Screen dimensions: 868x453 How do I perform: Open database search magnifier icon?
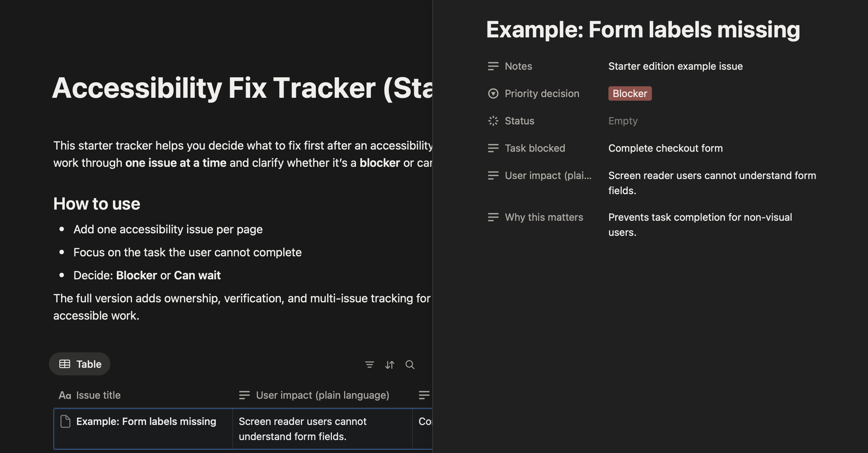pyautogui.click(x=410, y=365)
